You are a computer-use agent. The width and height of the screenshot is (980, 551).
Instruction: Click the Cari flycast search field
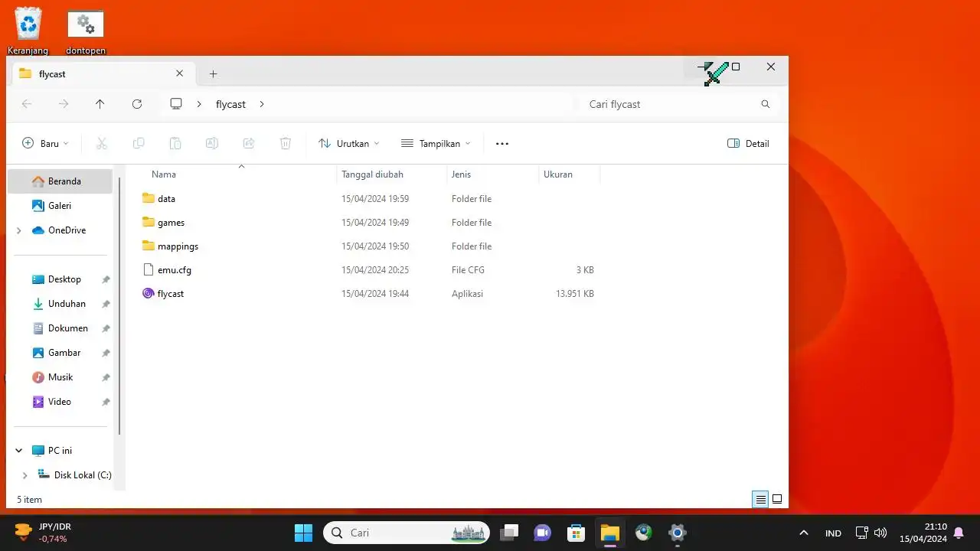(x=678, y=104)
